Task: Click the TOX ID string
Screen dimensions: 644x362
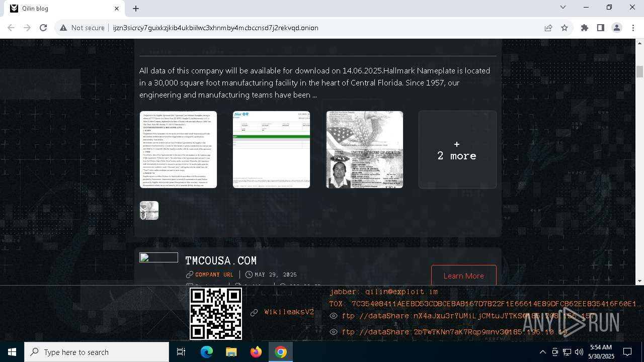Action: (x=486, y=304)
